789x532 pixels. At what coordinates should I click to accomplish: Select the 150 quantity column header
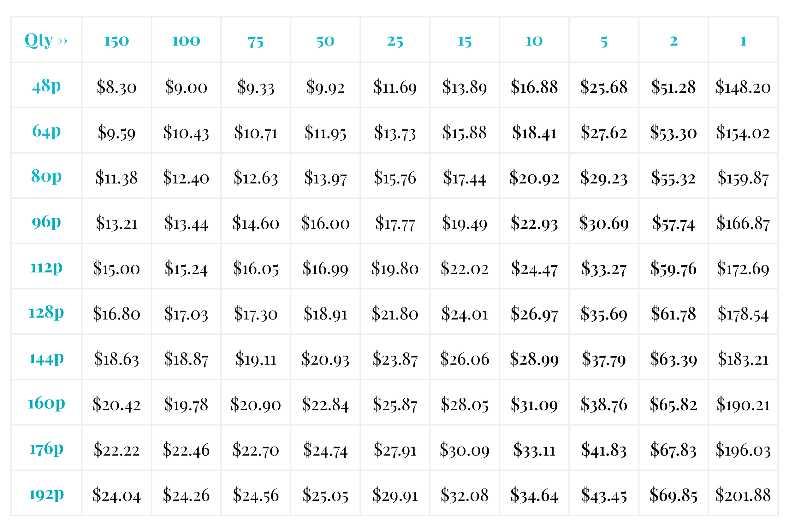click(116, 40)
